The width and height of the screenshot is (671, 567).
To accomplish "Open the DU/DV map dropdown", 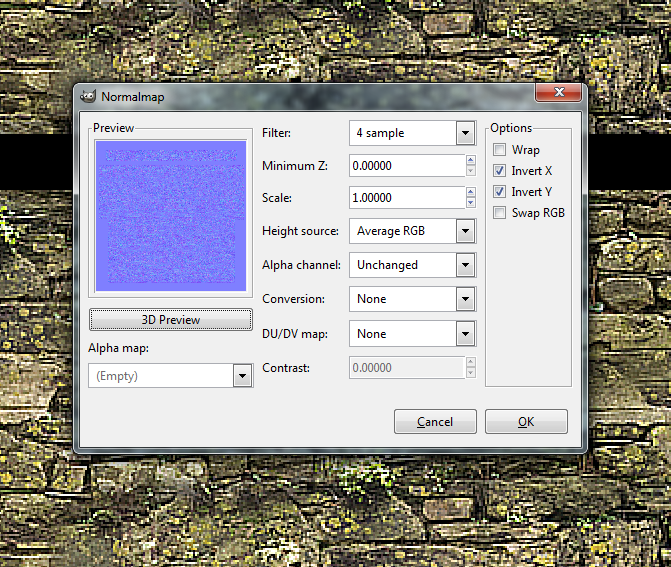I will [413, 334].
